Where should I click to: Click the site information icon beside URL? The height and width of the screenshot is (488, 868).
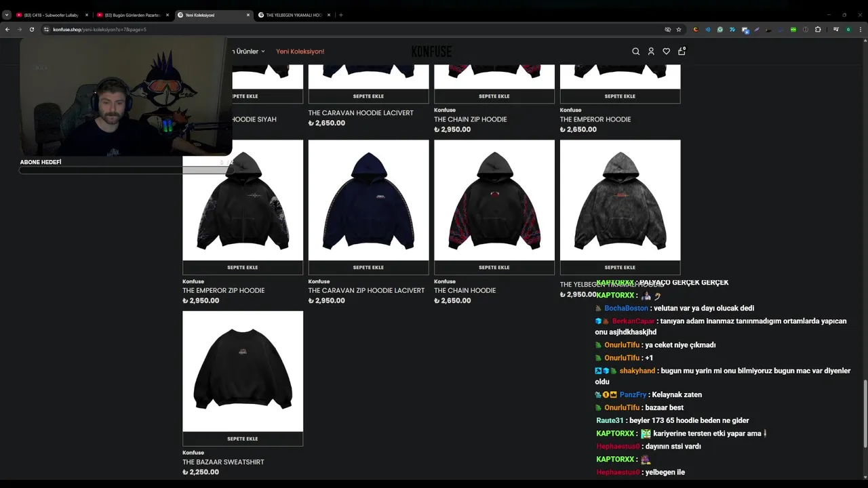[x=46, y=29]
